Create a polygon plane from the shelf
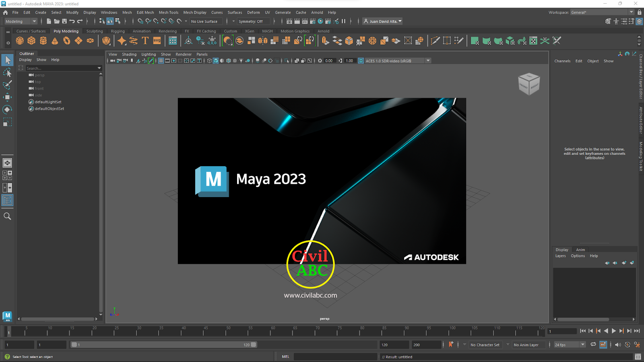644x362 pixels. coord(78,41)
